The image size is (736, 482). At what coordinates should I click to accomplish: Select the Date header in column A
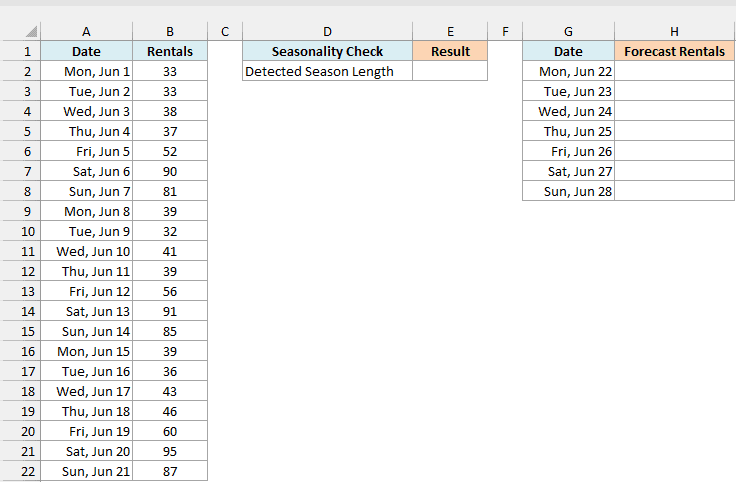(x=86, y=51)
